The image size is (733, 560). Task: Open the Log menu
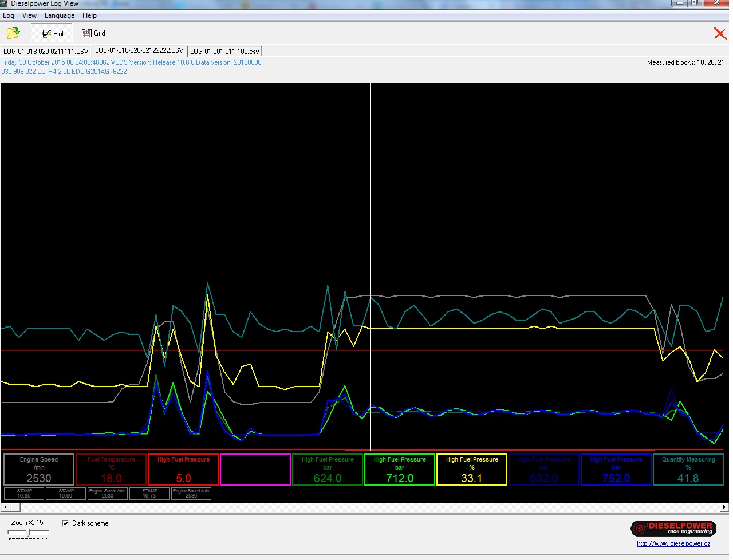click(9, 15)
